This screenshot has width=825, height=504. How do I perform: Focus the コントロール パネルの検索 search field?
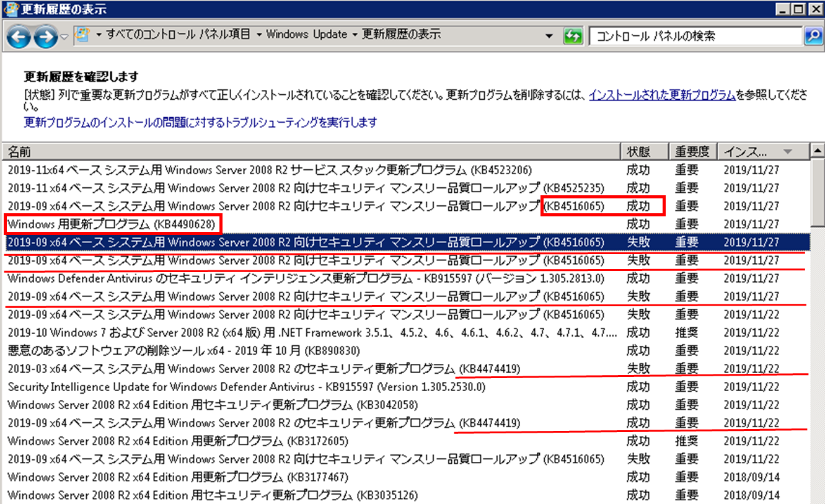(696, 36)
